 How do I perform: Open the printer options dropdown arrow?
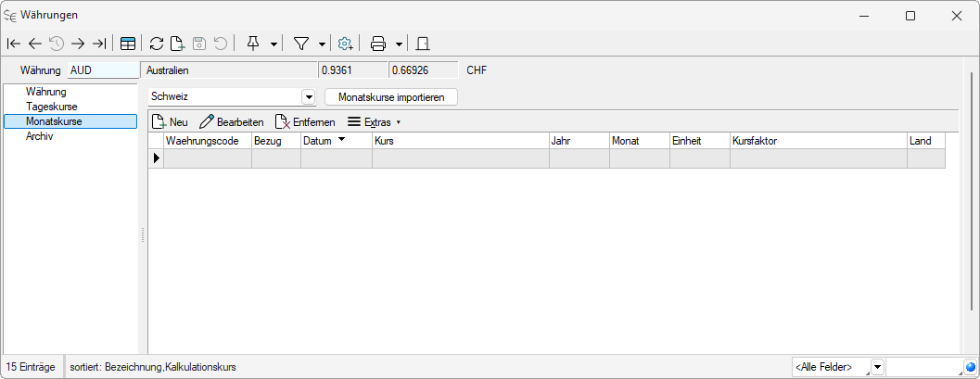[398, 44]
